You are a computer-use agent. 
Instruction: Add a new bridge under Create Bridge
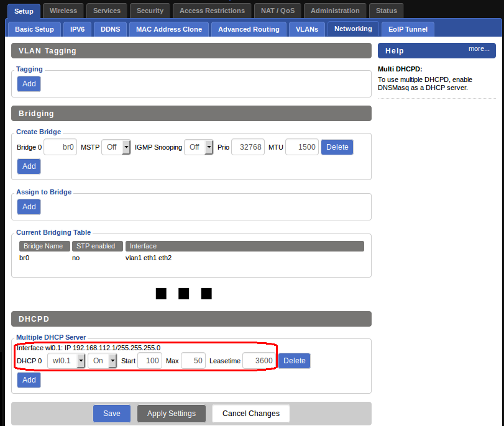(29, 166)
